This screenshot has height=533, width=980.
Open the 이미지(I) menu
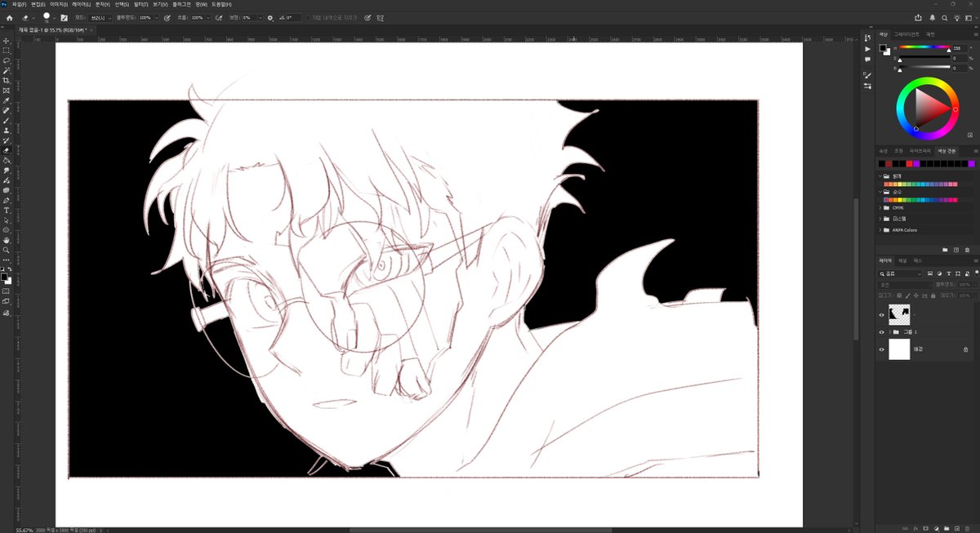[x=60, y=4]
